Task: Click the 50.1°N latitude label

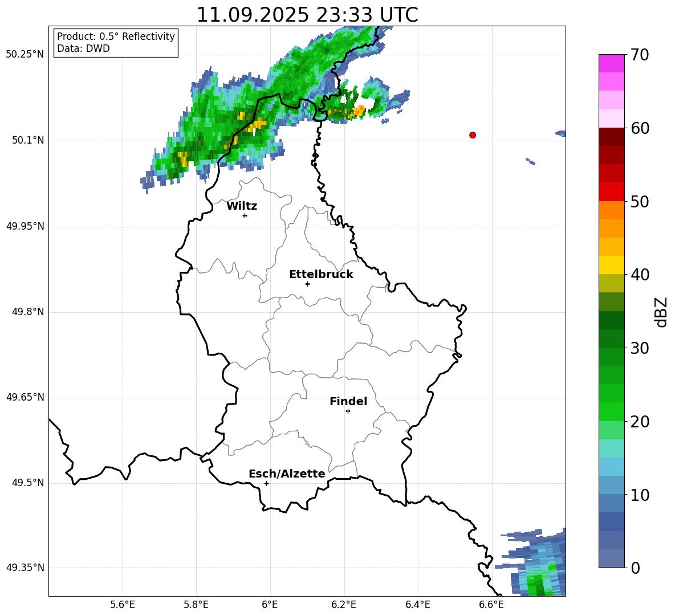Action: [x=28, y=141]
